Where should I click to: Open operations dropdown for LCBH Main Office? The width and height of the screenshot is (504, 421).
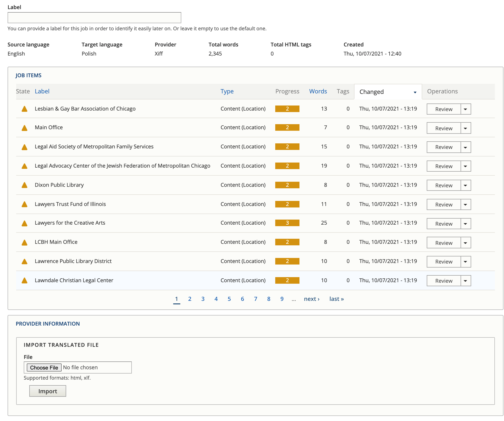[466, 243]
